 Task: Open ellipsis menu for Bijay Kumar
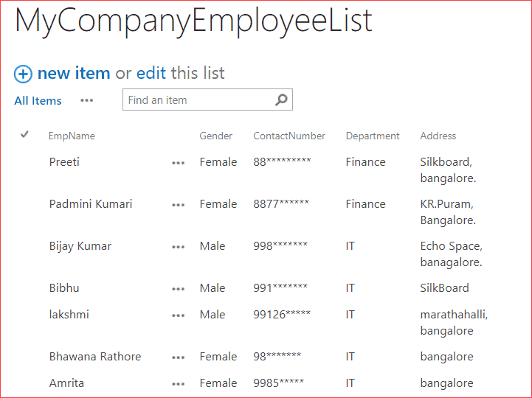(178, 247)
